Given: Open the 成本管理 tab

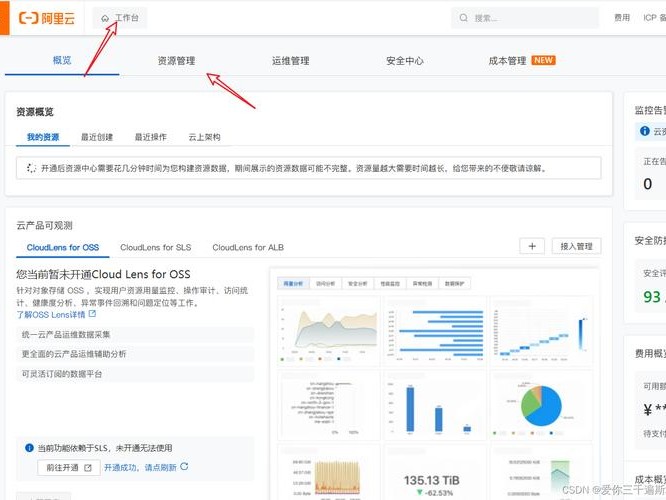Looking at the screenshot, I should [507, 61].
